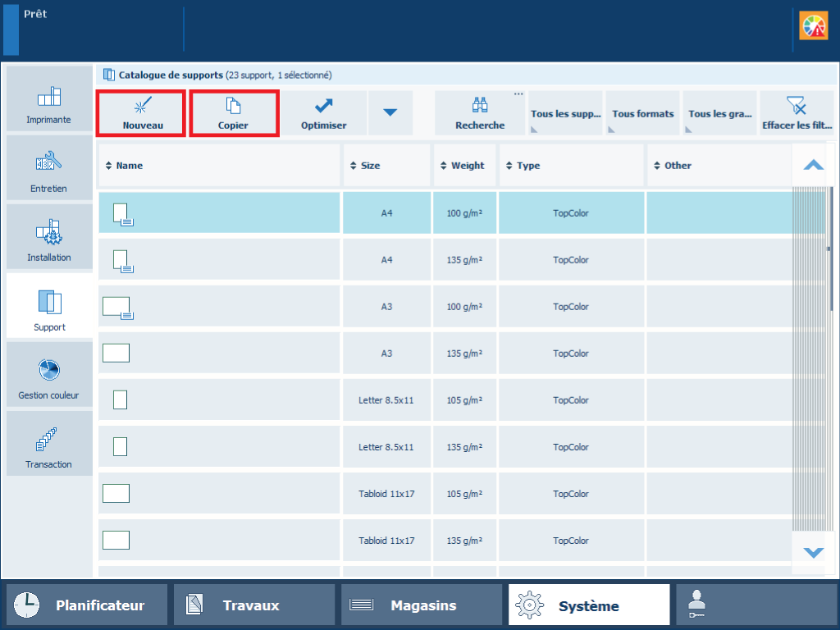Click Effacer les filtres button
This screenshot has width=840, height=630.
(797, 113)
